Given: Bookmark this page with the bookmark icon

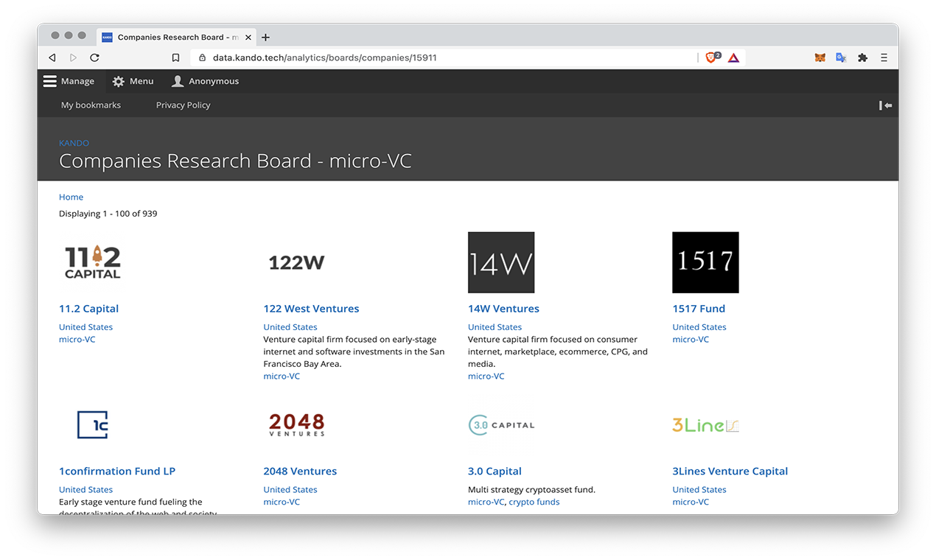Looking at the screenshot, I should [175, 57].
